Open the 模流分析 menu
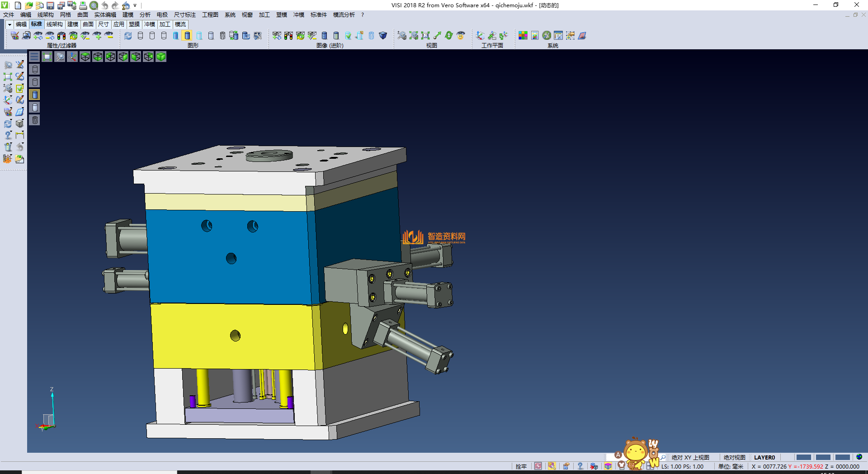 [x=344, y=15]
